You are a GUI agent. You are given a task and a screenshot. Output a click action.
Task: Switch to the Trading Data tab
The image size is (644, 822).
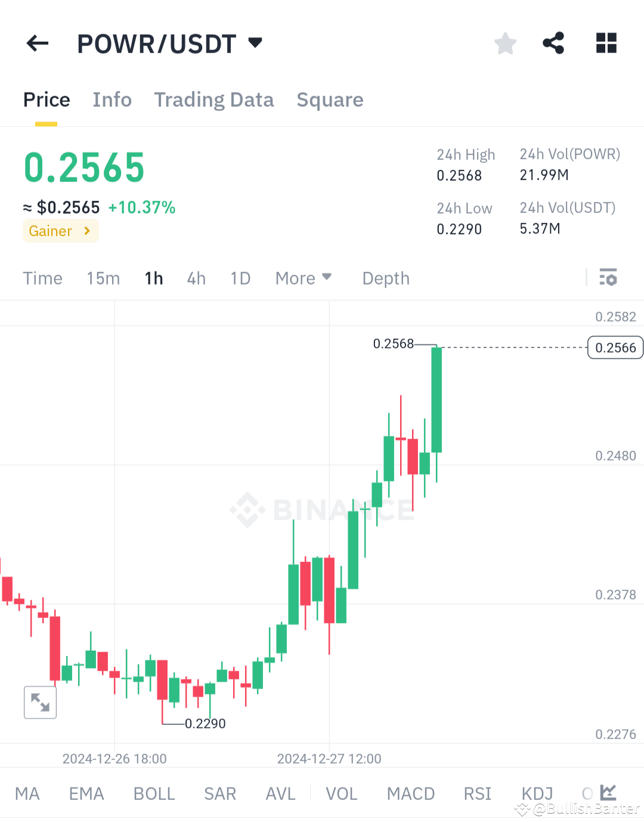point(213,100)
